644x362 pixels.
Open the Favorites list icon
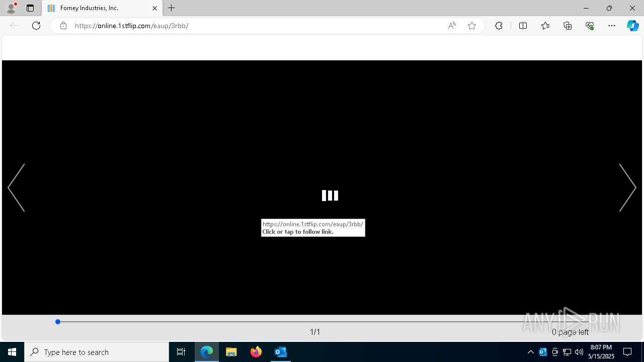(545, 26)
